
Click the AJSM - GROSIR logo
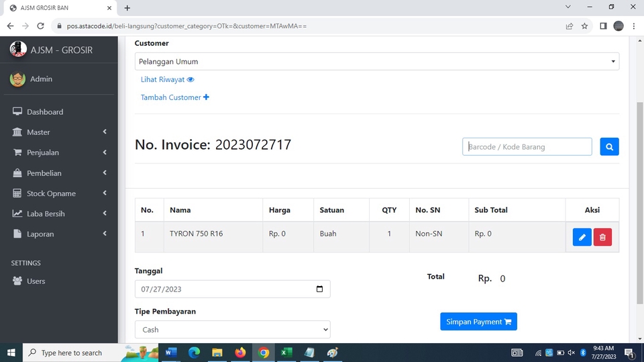(18, 50)
